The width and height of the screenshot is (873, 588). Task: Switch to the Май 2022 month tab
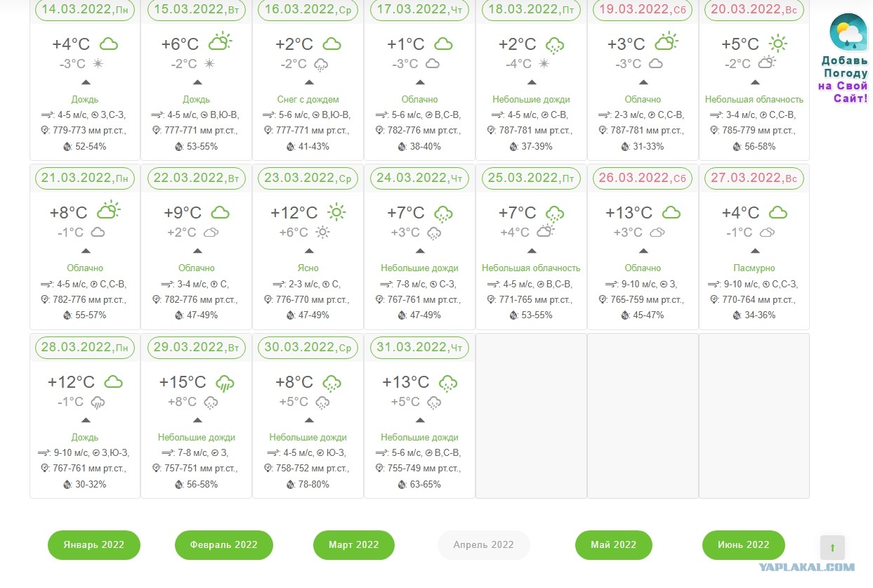614,545
